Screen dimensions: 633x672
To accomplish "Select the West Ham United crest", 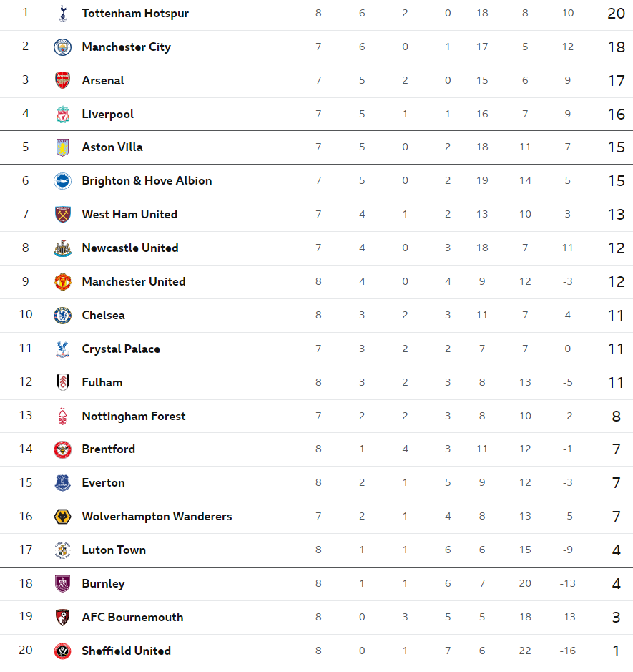I will coord(62,214).
